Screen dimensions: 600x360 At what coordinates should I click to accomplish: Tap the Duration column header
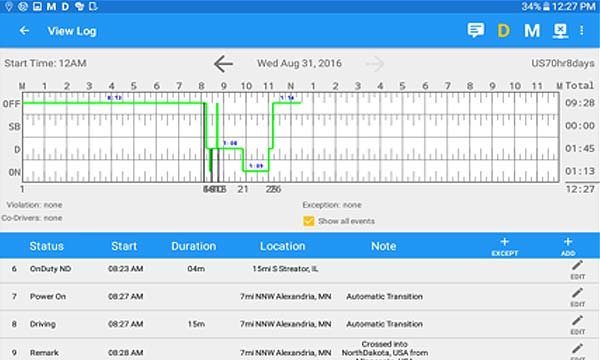pyautogui.click(x=194, y=246)
